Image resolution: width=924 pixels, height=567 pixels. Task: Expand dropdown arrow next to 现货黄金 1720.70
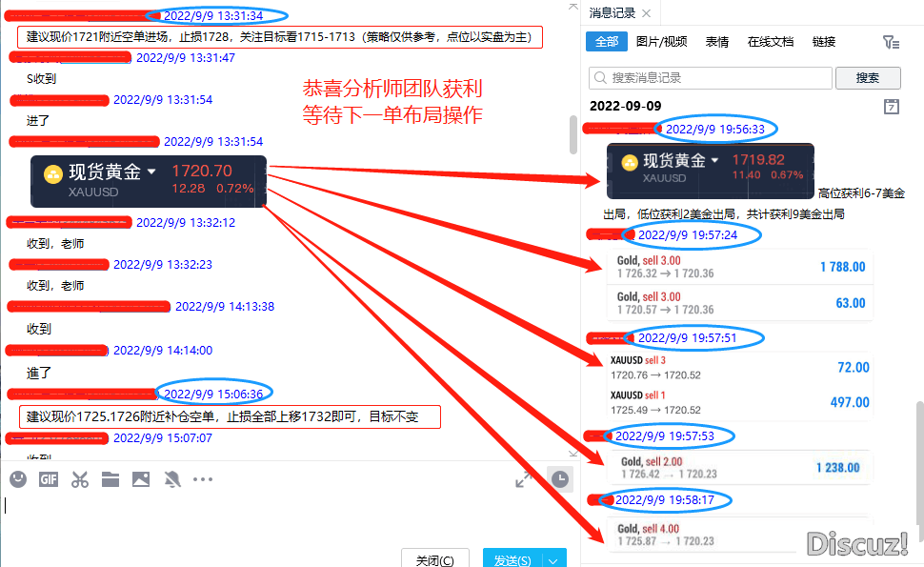coord(151,172)
